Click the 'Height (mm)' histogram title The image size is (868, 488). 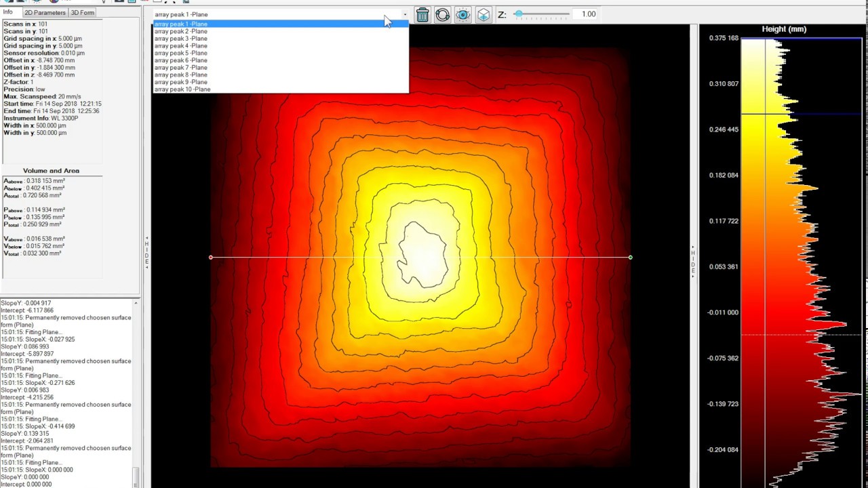(784, 29)
